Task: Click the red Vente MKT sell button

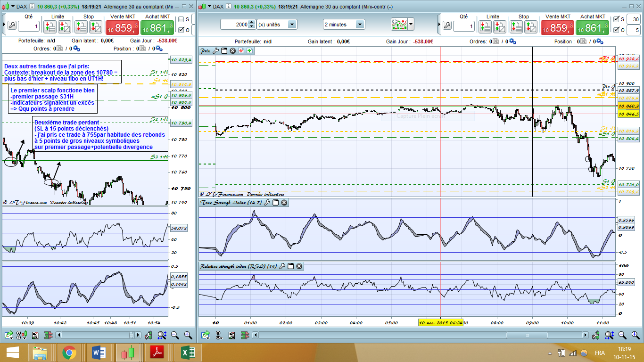Action: click(123, 27)
